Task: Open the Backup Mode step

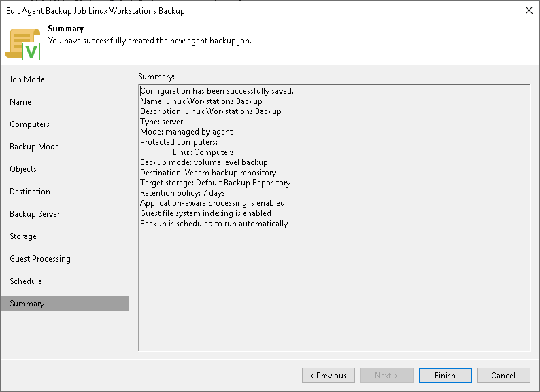Action: click(x=34, y=147)
